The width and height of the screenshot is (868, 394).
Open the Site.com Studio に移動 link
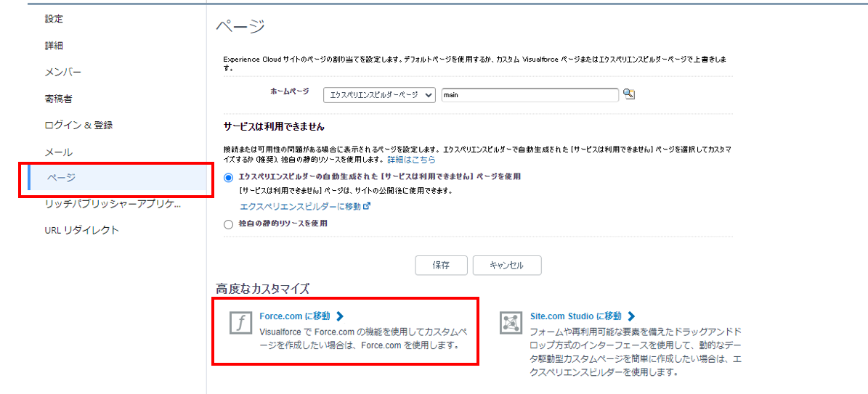point(576,316)
